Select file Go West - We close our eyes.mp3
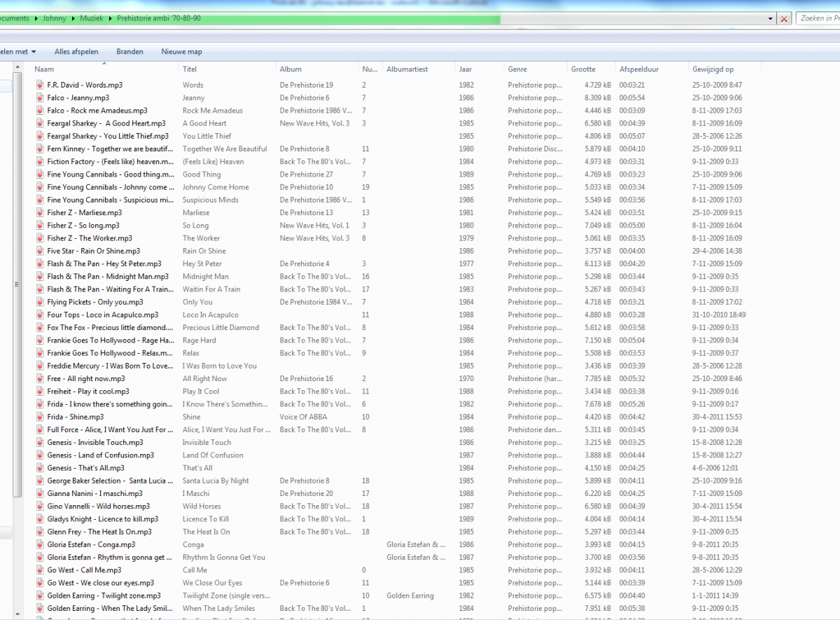 [x=101, y=583]
